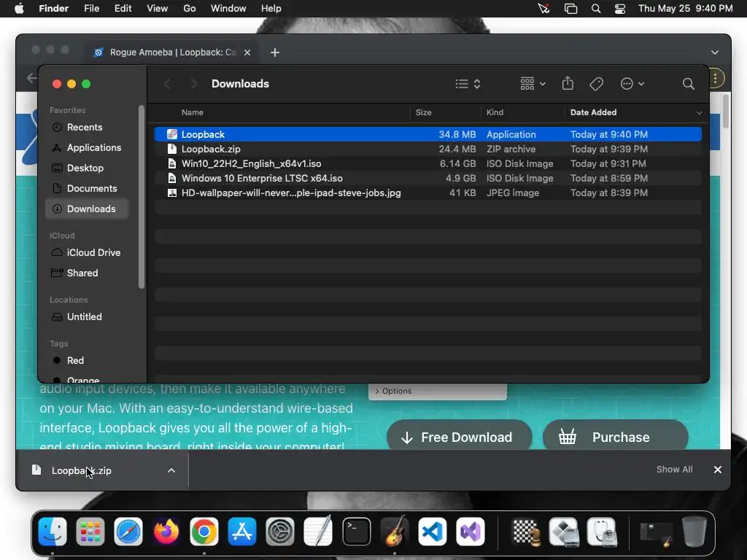Open the ellipsis action menu in Finder
This screenshot has height=560, width=747.
point(632,85)
